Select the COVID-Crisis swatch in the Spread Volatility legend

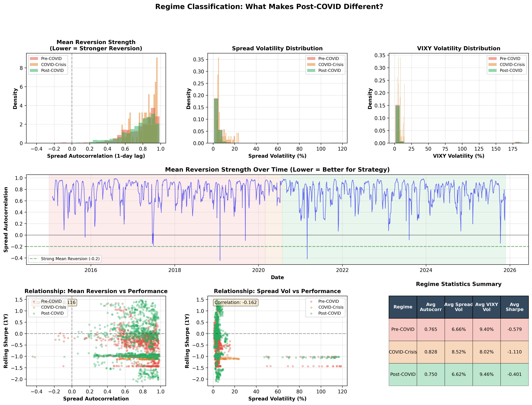click(x=311, y=65)
